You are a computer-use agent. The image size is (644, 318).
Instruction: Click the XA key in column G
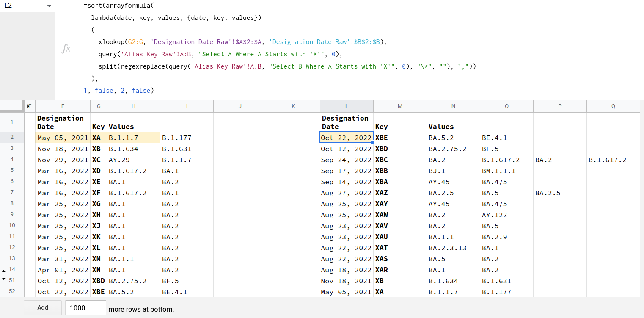click(x=99, y=138)
